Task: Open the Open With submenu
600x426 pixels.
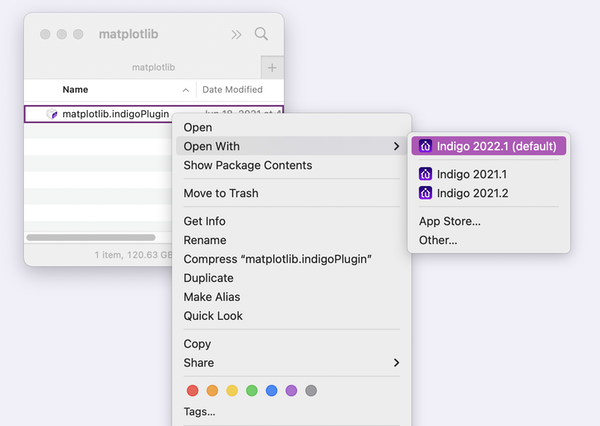Action: (x=291, y=146)
